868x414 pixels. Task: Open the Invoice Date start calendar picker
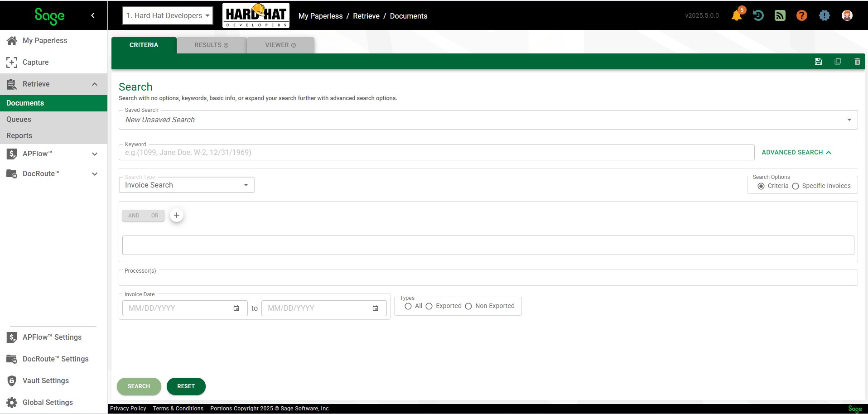point(236,308)
